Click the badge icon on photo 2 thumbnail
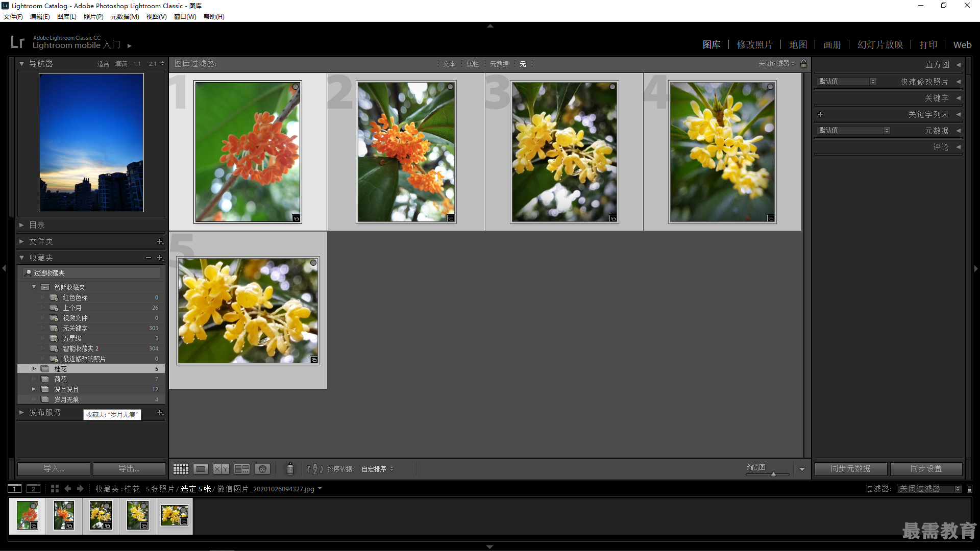 click(x=451, y=218)
